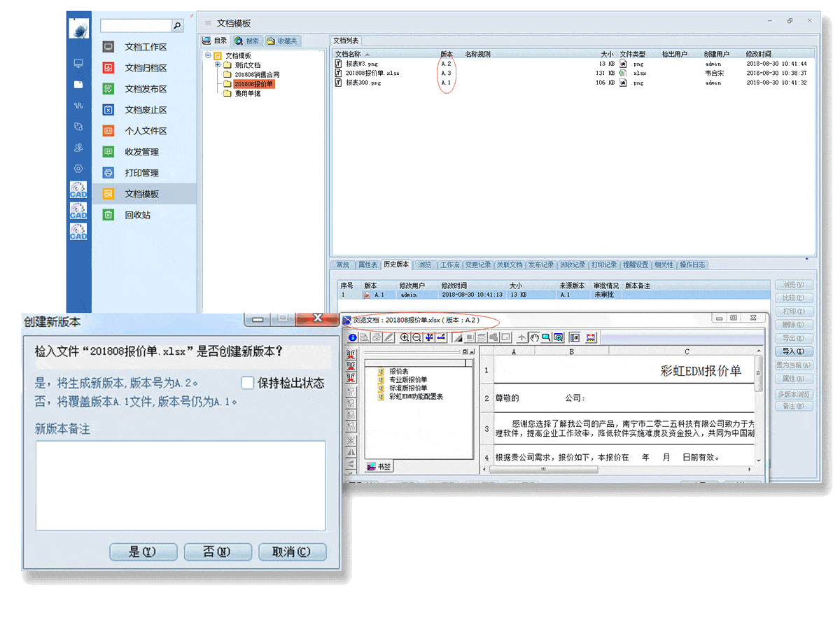
Task: Click the 文档列表 tab header
Action: [x=346, y=41]
